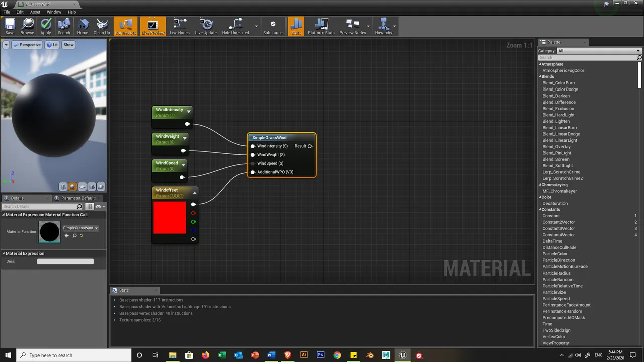This screenshot has width=644, height=362.
Task: Save the material with the Save icon
Action: click(10, 27)
